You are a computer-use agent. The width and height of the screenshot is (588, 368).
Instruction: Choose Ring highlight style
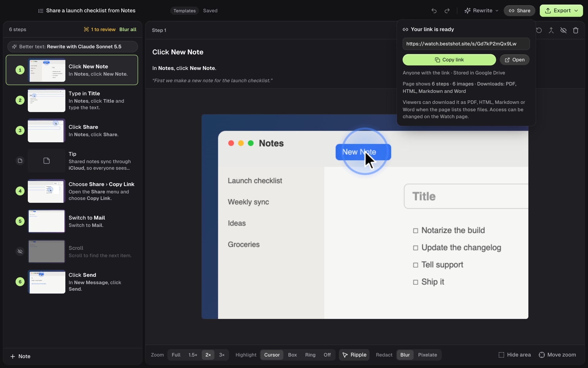pyautogui.click(x=310, y=355)
